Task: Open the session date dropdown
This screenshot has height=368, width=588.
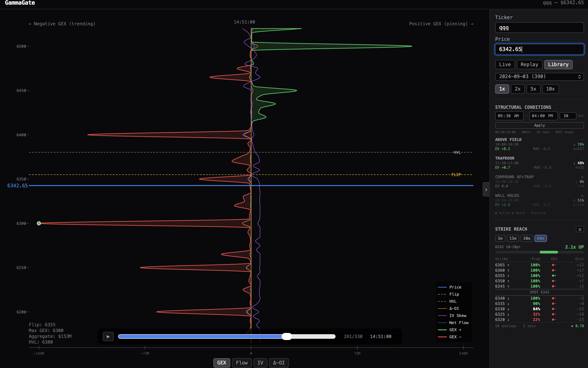Action: 539,76
